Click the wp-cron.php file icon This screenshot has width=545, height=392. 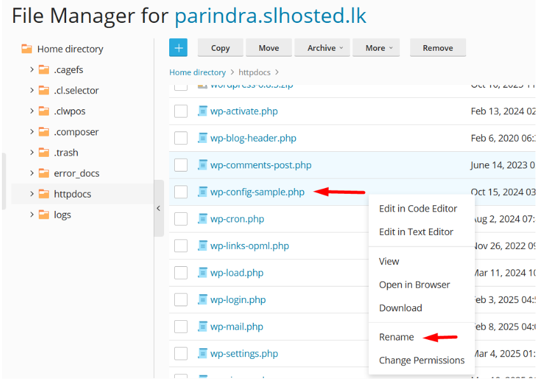203,219
